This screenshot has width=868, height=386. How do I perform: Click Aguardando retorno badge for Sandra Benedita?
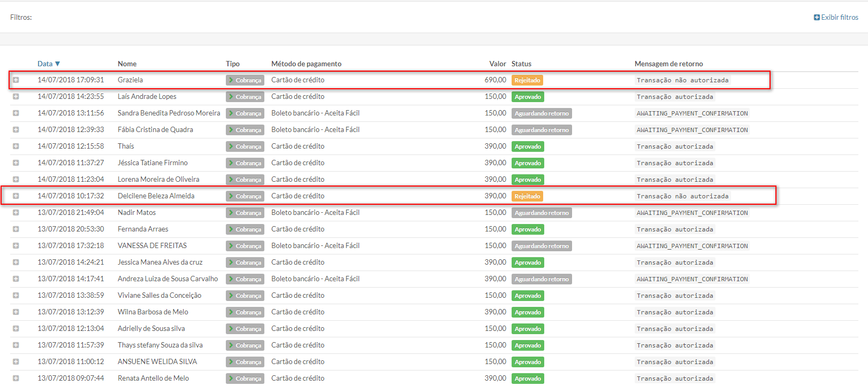542,113
